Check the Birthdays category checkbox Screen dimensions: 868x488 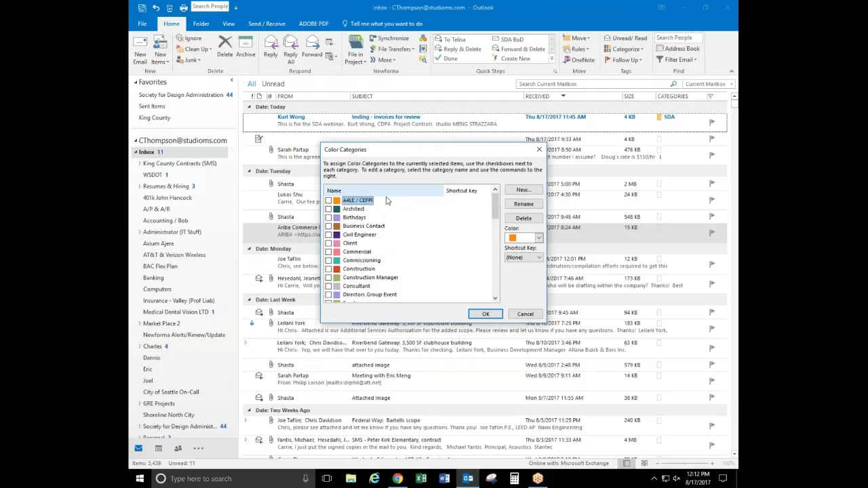coord(329,218)
